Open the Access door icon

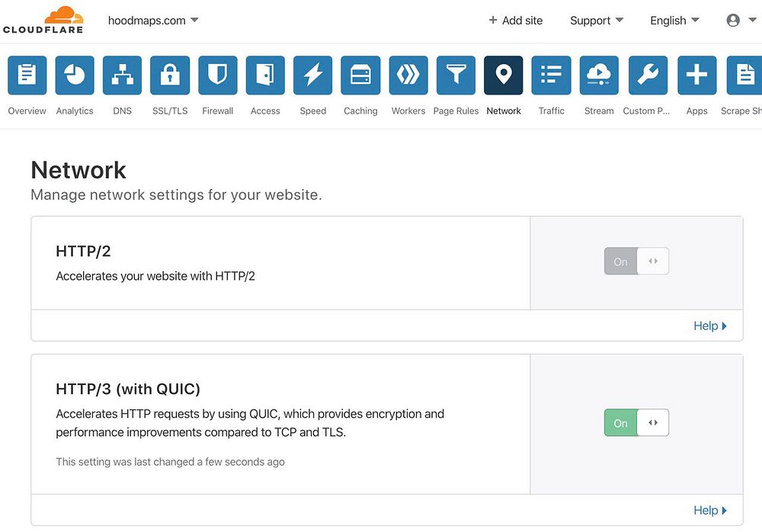click(x=265, y=75)
